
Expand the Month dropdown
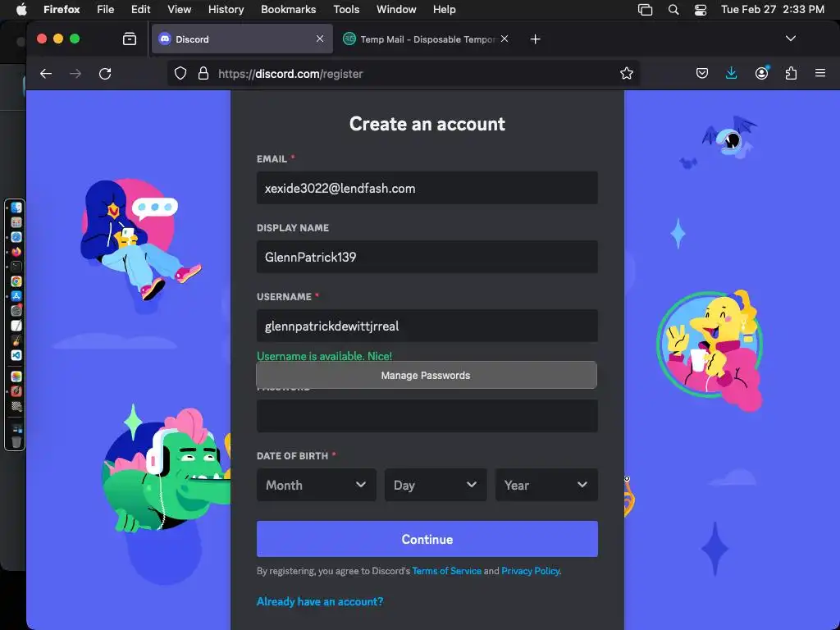tap(316, 485)
